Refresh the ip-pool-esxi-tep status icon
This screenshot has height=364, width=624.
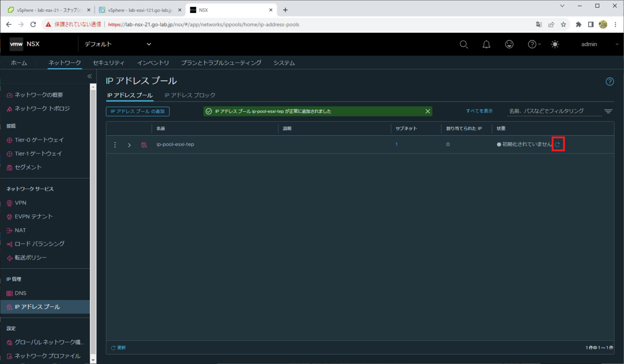(x=557, y=145)
